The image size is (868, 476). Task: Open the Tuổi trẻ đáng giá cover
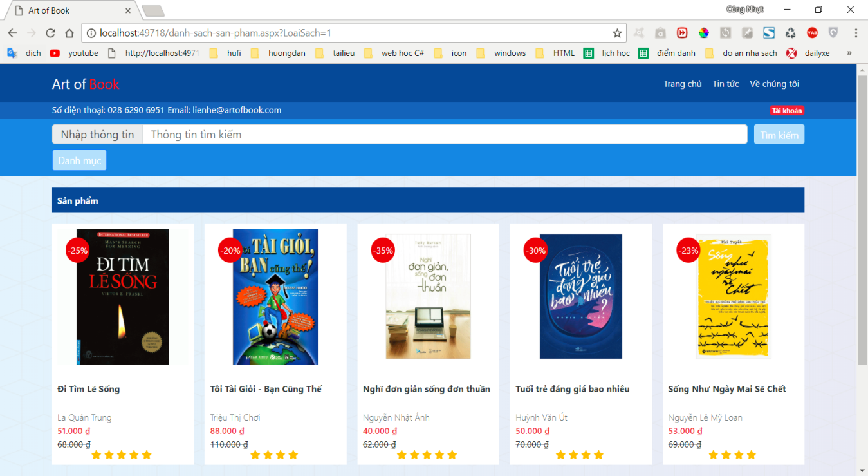point(581,297)
